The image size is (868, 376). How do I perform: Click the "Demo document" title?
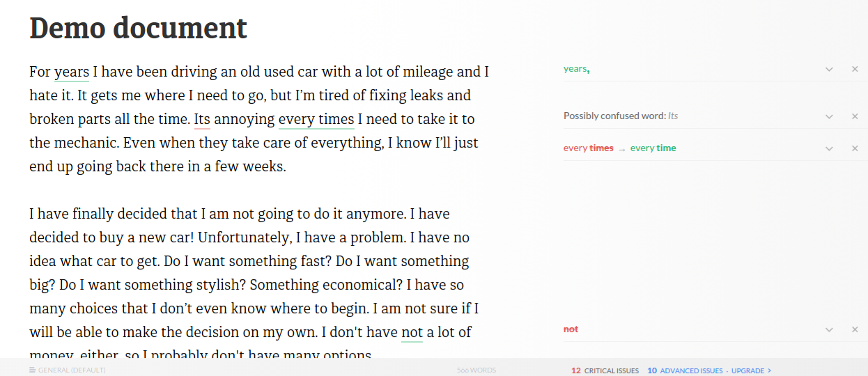[138, 29]
